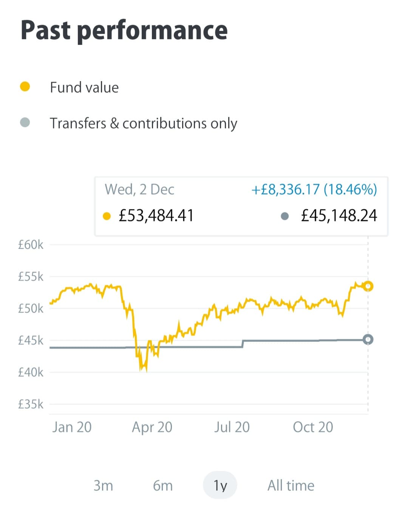Toggle Transfers & contributions only legend label

point(144,123)
